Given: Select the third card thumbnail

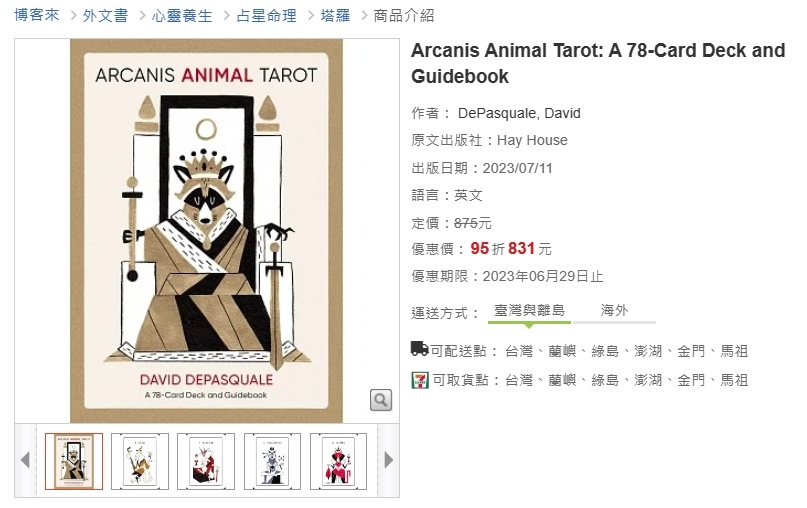Looking at the screenshot, I should pos(206,461).
